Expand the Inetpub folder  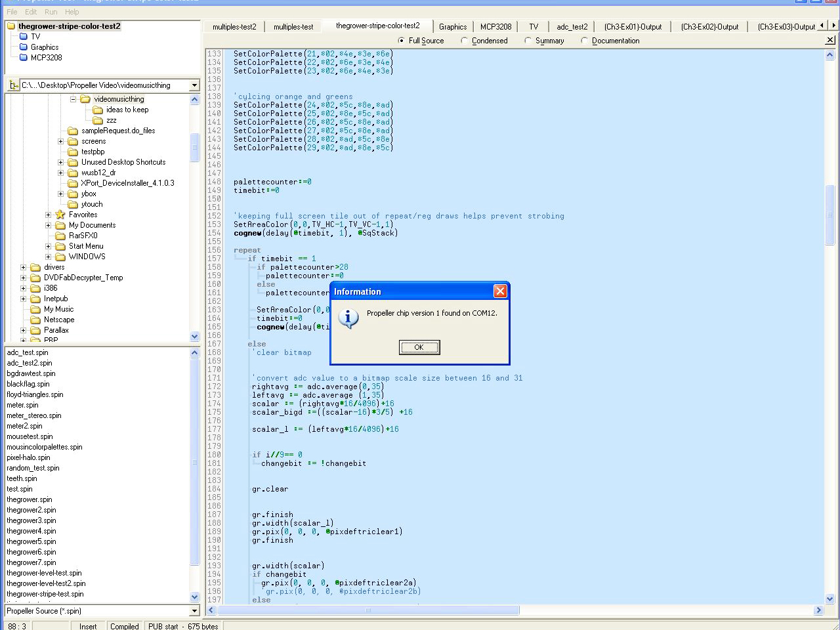(x=23, y=299)
